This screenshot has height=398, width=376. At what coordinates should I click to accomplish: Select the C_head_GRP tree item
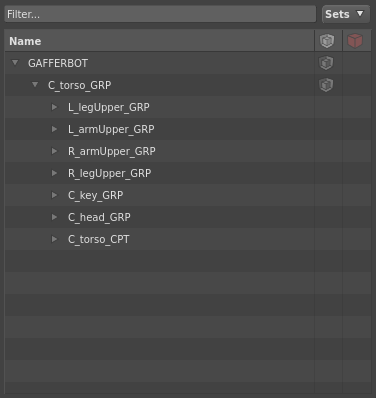click(x=99, y=217)
